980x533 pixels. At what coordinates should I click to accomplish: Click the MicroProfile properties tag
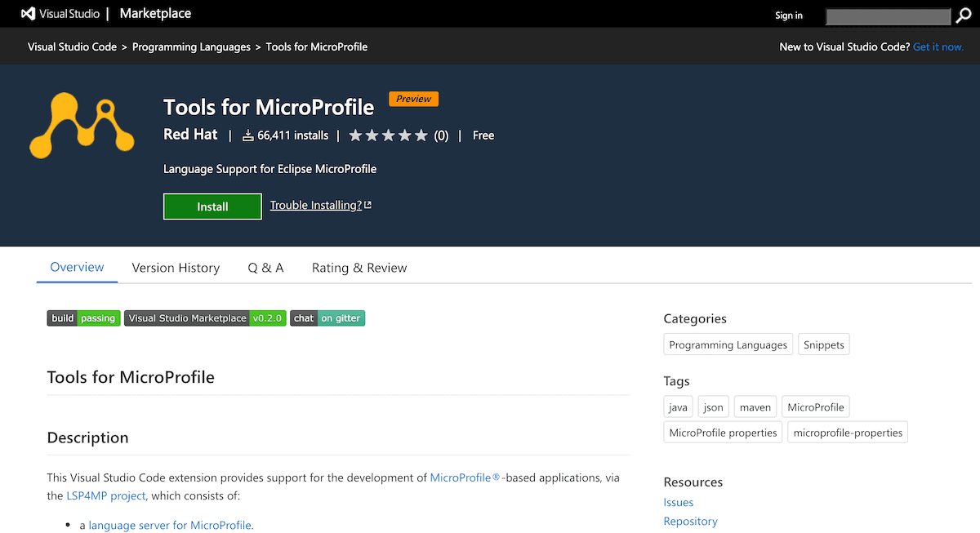coord(724,432)
